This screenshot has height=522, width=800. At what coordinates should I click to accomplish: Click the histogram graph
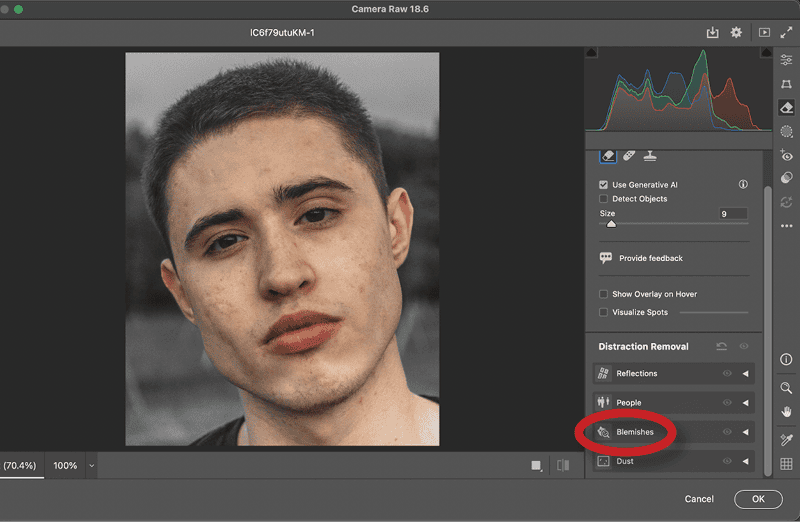point(679,89)
